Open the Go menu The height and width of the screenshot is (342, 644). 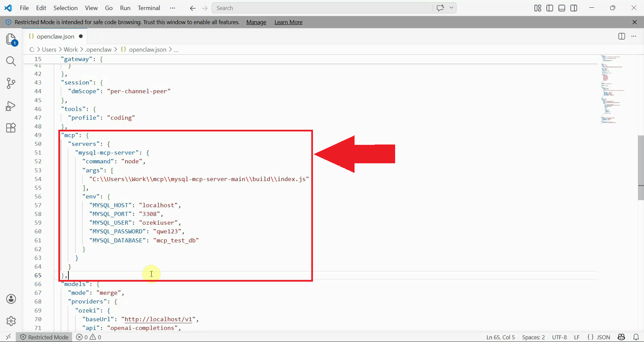109,8
